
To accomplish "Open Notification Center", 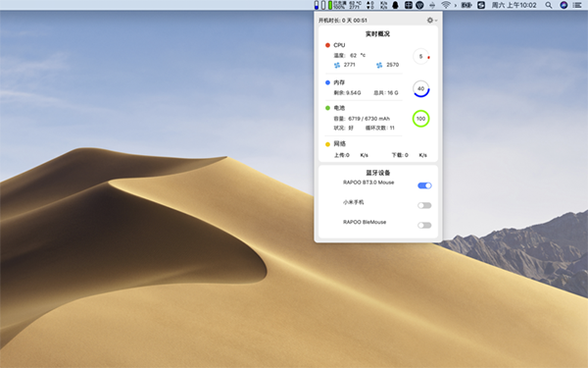I will [x=577, y=5].
